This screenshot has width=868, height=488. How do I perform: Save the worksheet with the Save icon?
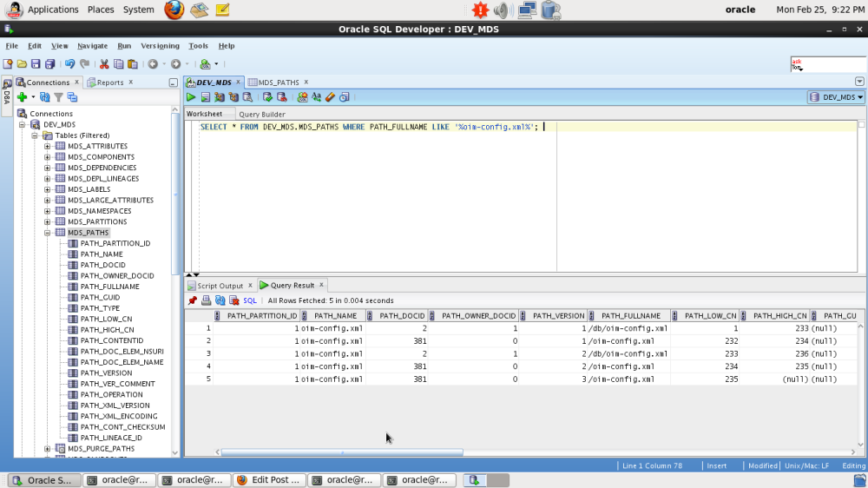[x=36, y=64]
